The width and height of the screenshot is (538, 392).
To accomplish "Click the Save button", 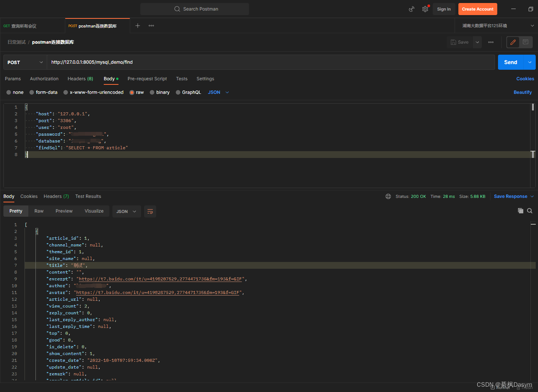I will (460, 42).
